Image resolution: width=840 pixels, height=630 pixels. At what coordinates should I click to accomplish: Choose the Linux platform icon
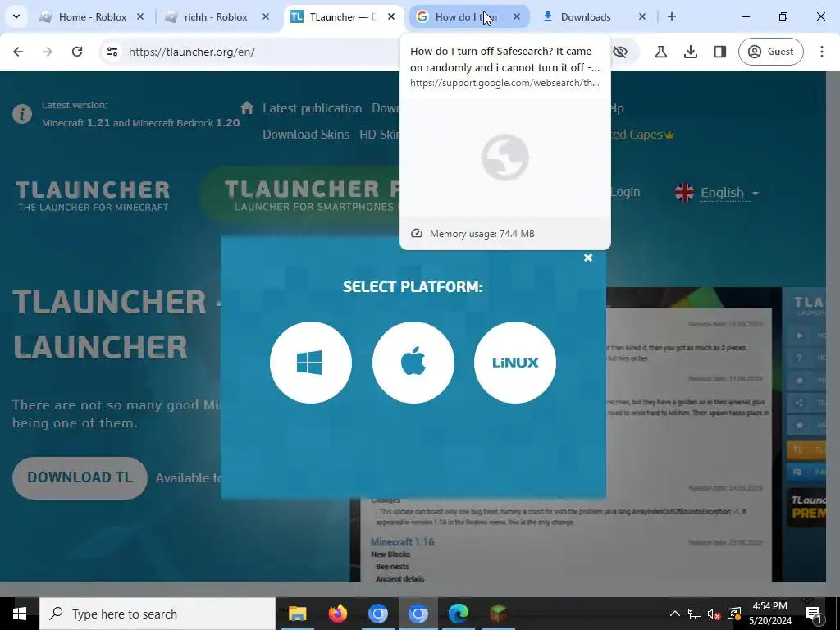(515, 363)
